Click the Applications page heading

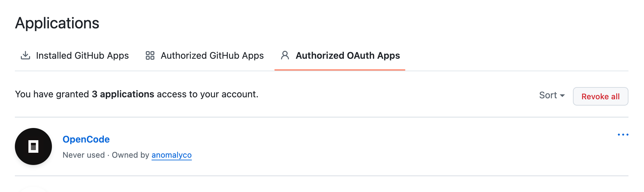coord(57,23)
